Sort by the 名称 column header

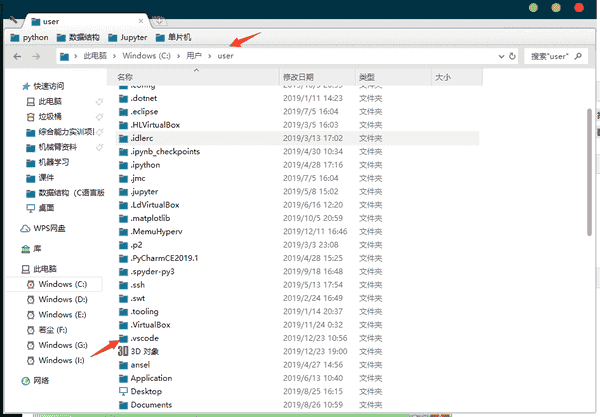point(125,76)
